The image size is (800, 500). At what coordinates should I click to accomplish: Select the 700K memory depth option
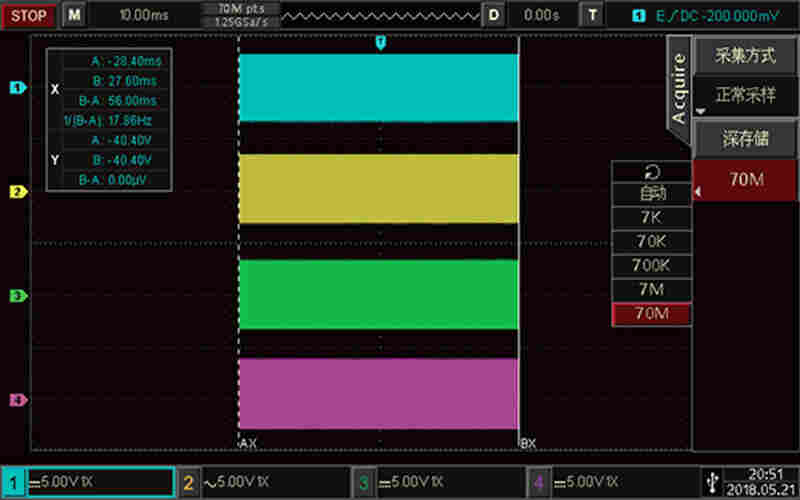651,266
